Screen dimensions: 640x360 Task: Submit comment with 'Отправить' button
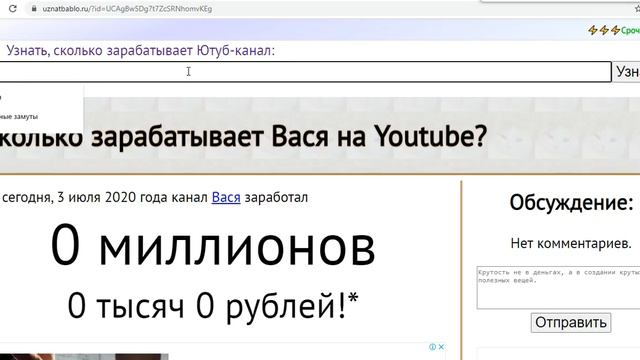click(571, 322)
